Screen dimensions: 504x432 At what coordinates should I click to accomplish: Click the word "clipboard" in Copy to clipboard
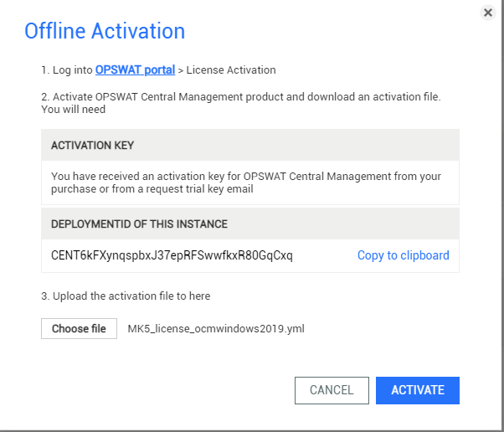tap(425, 255)
